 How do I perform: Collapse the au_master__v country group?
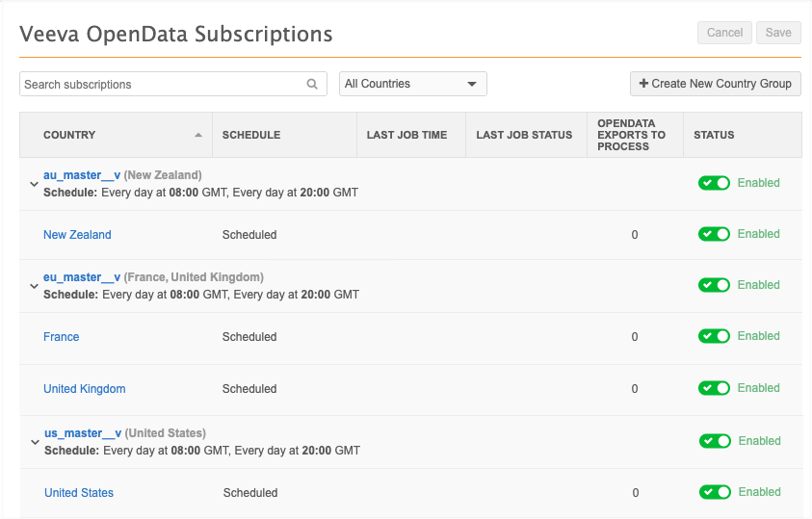(34, 184)
